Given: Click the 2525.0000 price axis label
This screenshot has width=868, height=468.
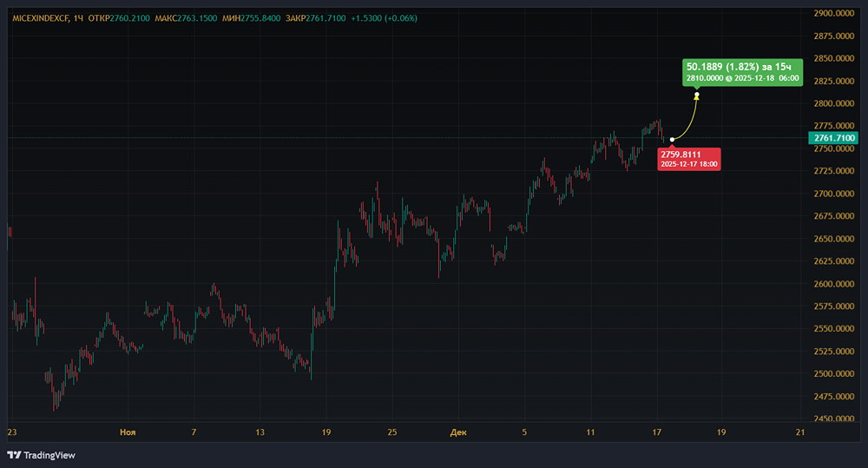Looking at the screenshot, I should (833, 351).
